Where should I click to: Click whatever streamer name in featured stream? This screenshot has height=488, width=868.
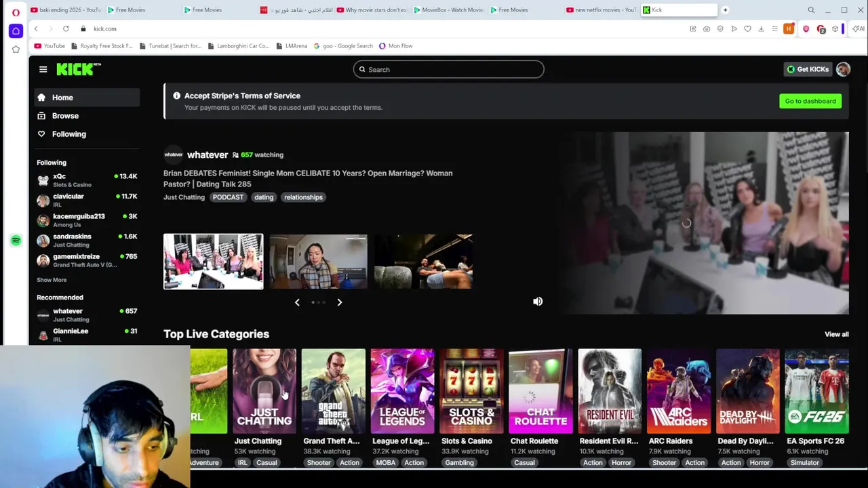(x=208, y=155)
